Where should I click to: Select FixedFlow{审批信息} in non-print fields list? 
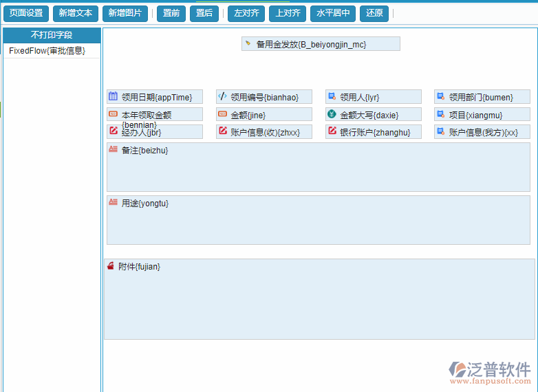pyautogui.click(x=47, y=51)
